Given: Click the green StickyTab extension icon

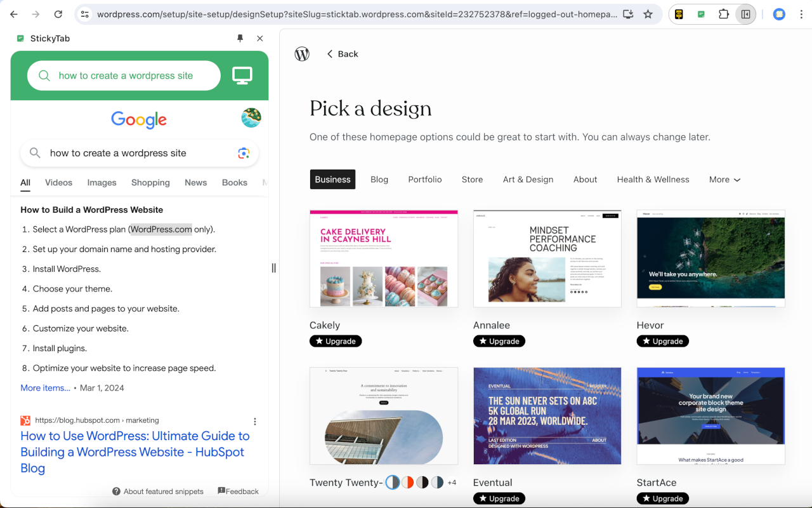Looking at the screenshot, I should pyautogui.click(x=701, y=14).
